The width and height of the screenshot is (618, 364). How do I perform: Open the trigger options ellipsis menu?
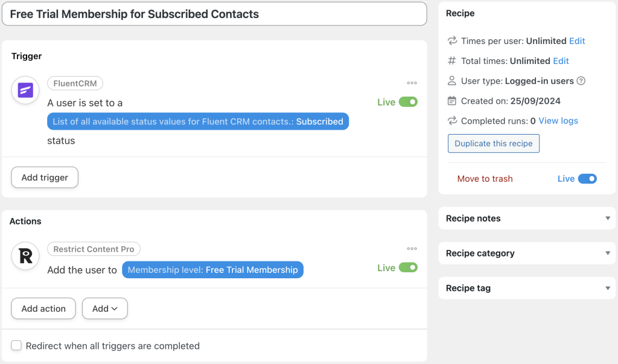click(412, 83)
